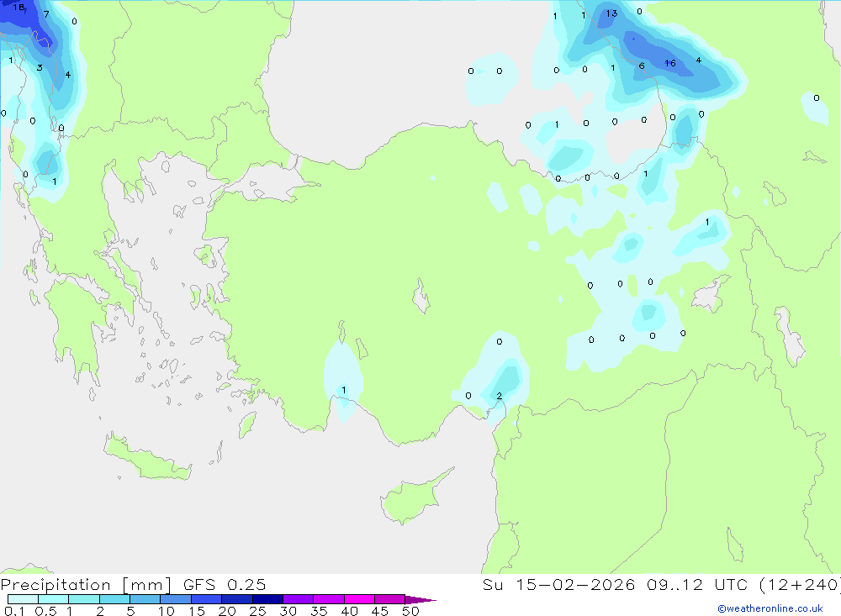Click the legend label '0.5'
The image size is (841, 616).
click(45, 611)
